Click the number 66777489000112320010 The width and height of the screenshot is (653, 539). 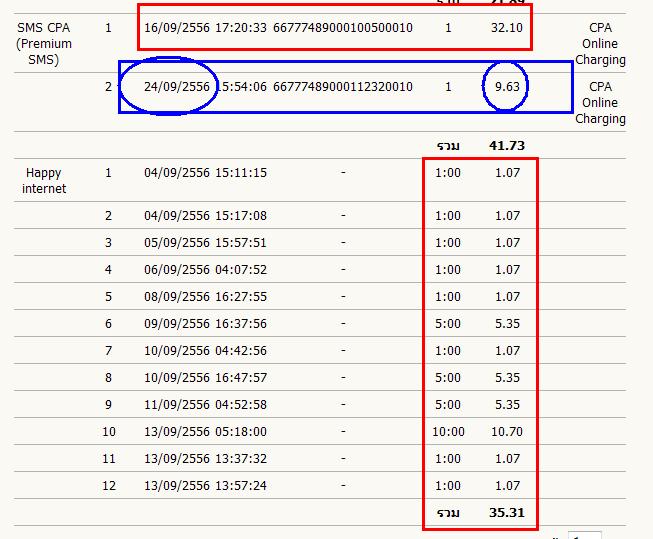point(343,87)
